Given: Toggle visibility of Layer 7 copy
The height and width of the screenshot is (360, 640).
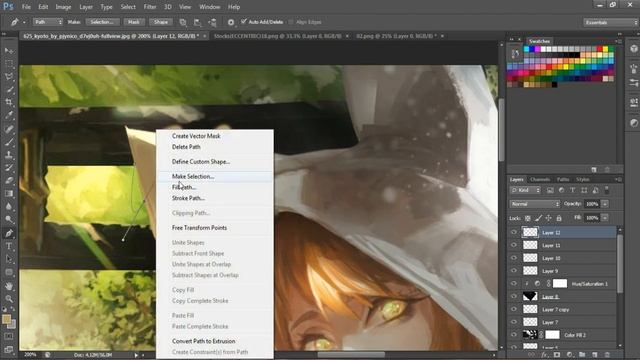Looking at the screenshot, I should tap(514, 309).
